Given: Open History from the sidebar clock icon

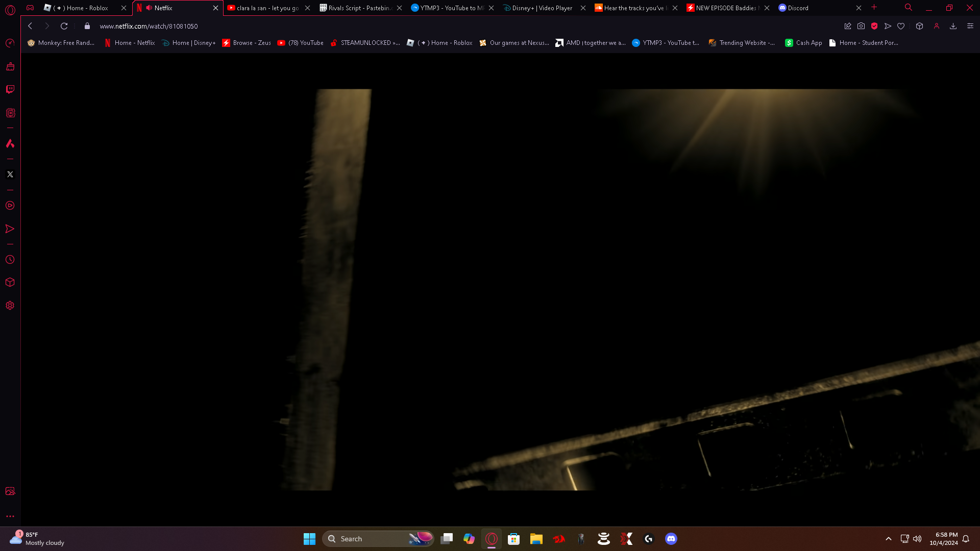Looking at the screenshot, I should [10, 260].
